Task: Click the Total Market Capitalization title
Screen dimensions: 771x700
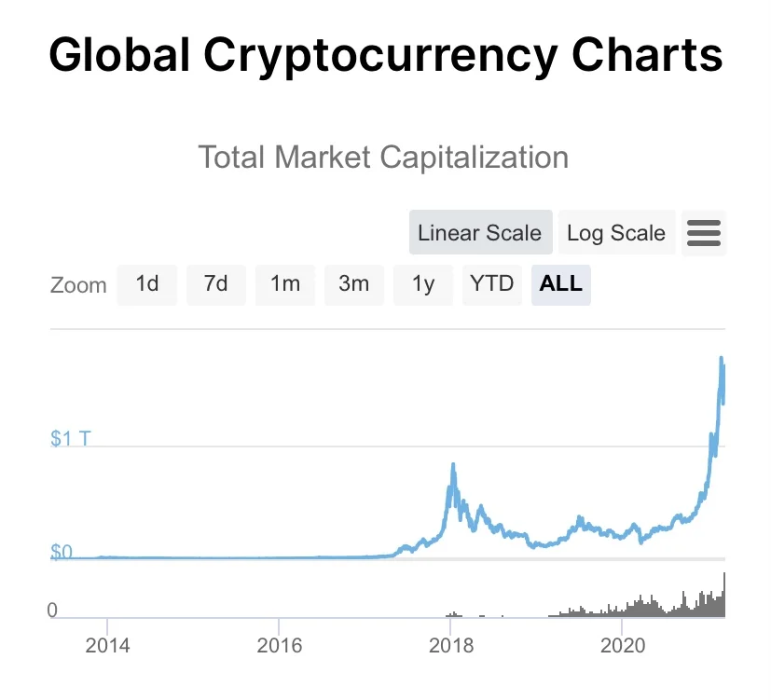Action: pyautogui.click(x=383, y=158)
